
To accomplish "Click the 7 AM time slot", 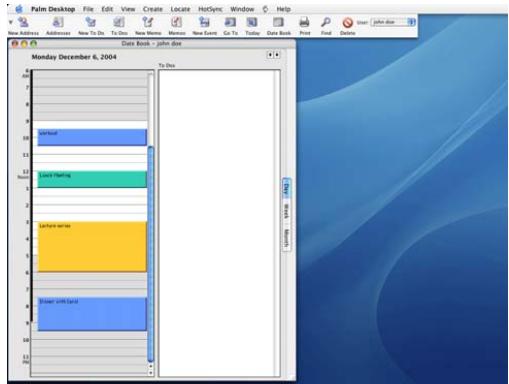I will (x=90, y=91).
